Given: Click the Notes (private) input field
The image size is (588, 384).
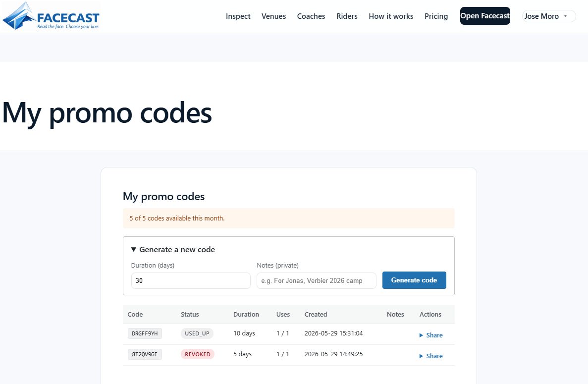Looking at the screenshot, I should pyautogui.click(x=316, y=280).
